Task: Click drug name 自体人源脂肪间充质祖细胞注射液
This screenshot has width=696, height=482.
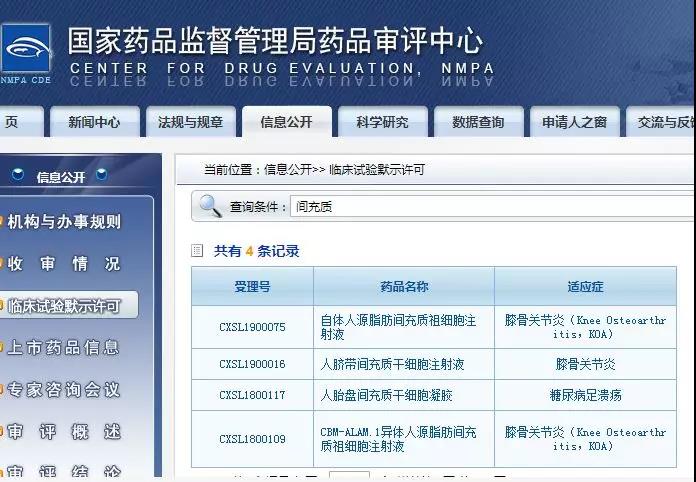Action: [398, 327]
